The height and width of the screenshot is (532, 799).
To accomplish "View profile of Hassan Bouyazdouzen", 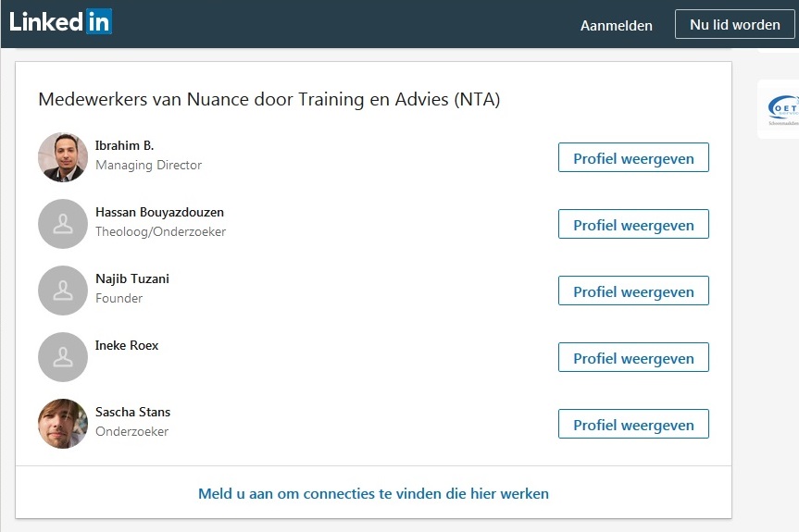I will (633, 225).
